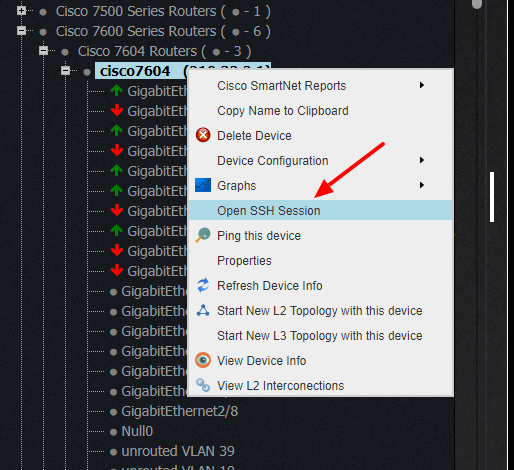Click the View L2 Interconections chain icon
Screen dimensions: 514x470
(x=203, y=385)
